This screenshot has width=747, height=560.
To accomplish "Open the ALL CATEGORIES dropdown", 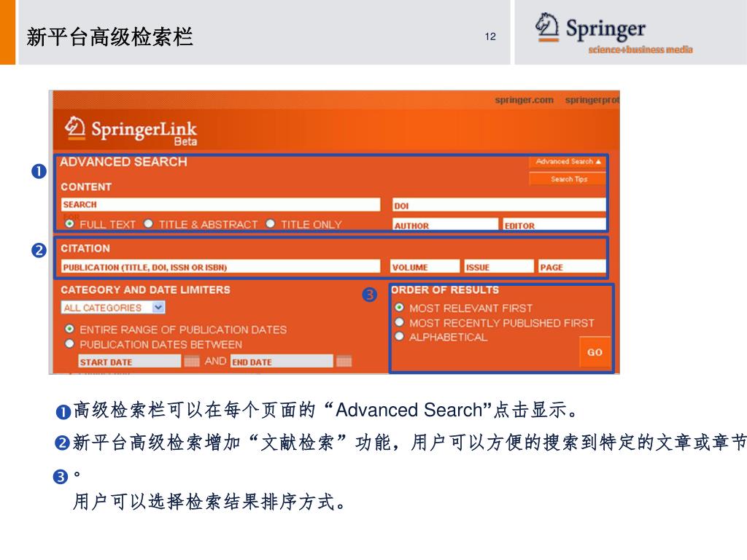I will pyautogui.click(x=113, y=308).
